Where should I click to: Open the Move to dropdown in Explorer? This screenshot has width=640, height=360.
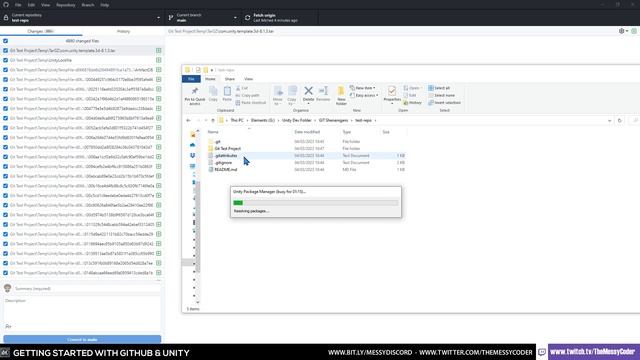point(278,96)
